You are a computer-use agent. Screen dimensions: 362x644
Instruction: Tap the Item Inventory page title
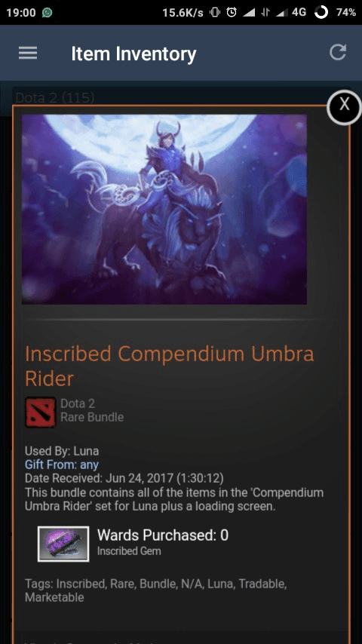click(x=133, y=54)
